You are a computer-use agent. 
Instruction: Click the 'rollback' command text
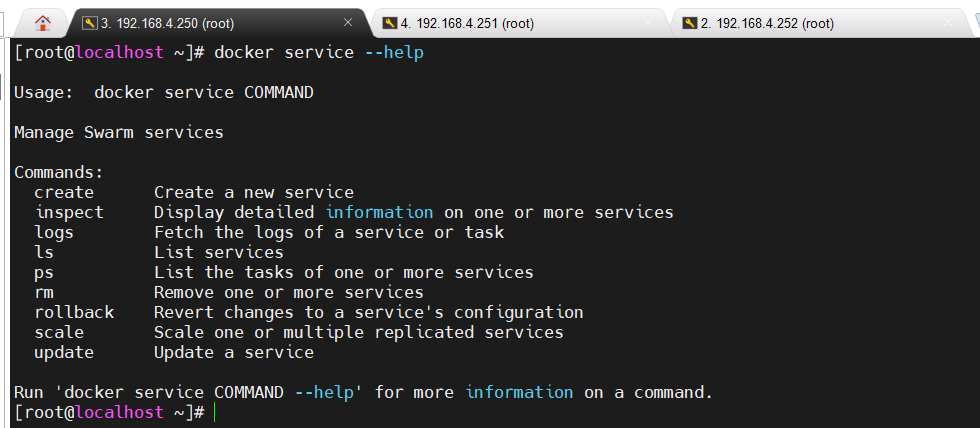point(74,312)
